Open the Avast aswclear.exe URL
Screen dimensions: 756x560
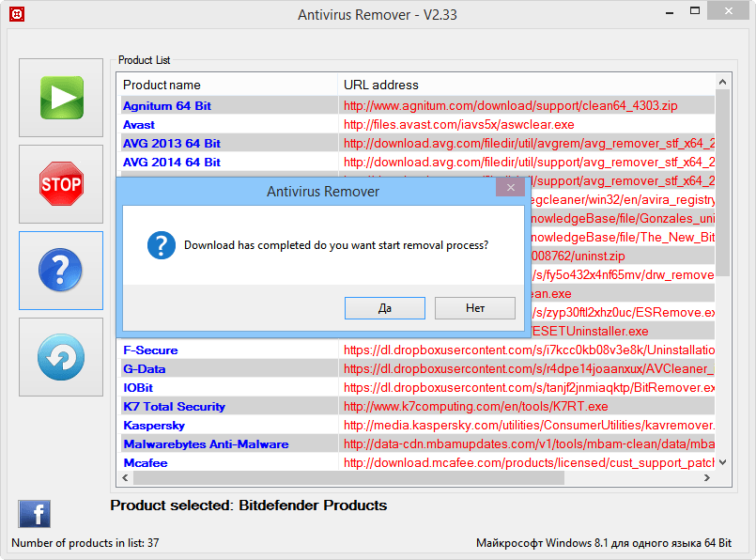pos(458,125)
